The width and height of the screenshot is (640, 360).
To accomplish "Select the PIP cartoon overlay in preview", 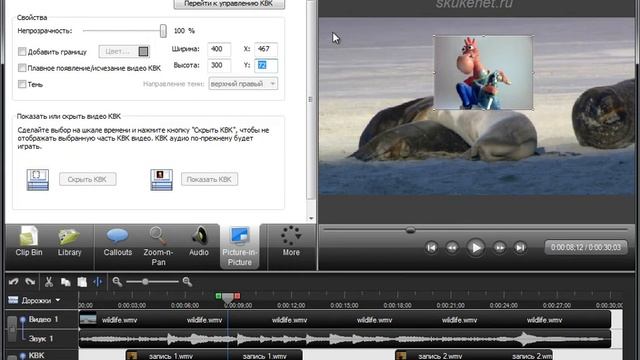I will coord(483,73).
